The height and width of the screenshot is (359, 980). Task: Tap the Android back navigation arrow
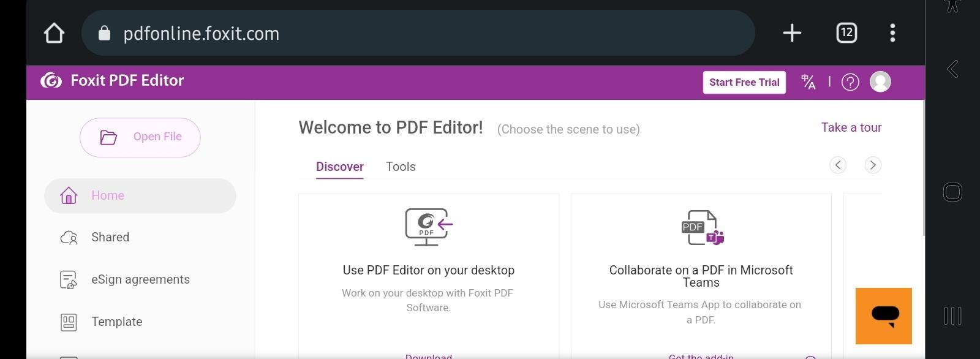952,69
